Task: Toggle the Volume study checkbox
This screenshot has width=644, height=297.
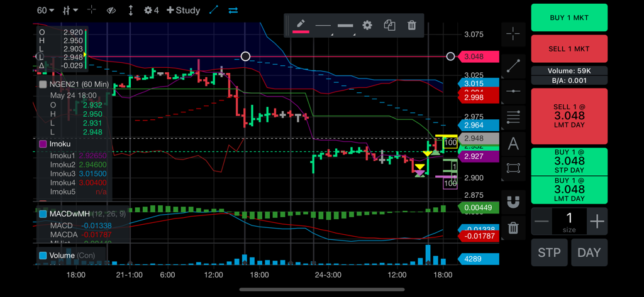Action: [43, 256]
